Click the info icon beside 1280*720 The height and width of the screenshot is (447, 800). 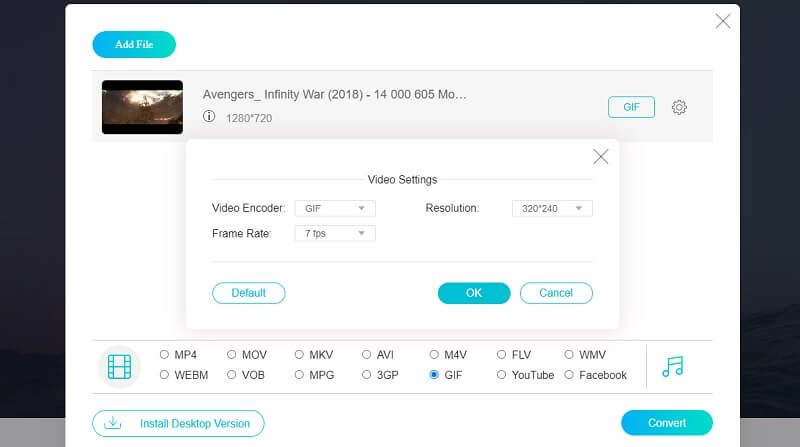[x=209, y=116]
